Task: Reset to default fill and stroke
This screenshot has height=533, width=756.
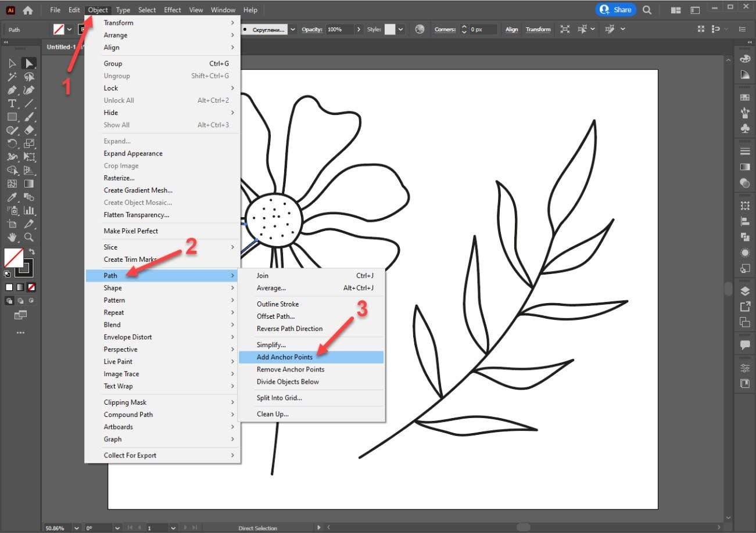Action: 7,273
